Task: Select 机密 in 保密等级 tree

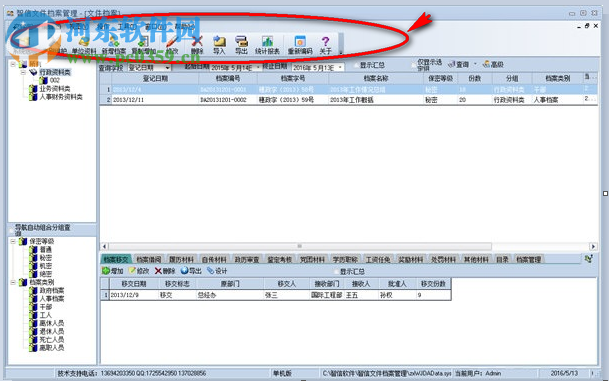Action: 45,266
